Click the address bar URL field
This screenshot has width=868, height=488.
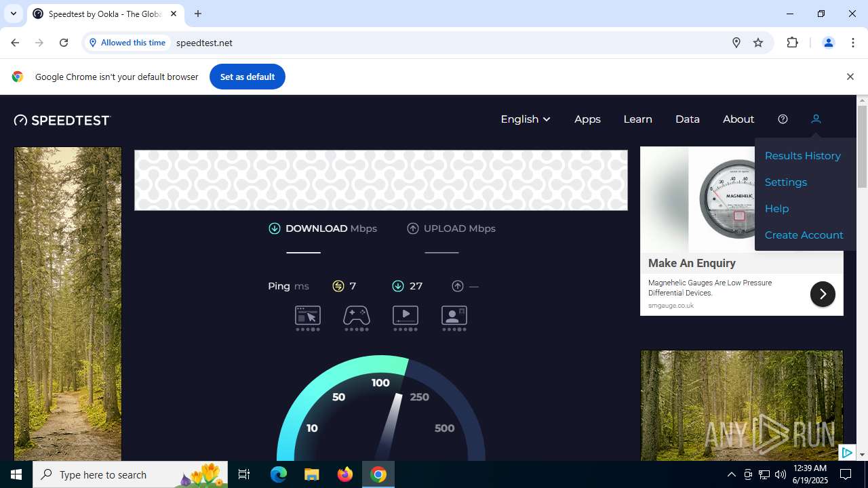448,43
